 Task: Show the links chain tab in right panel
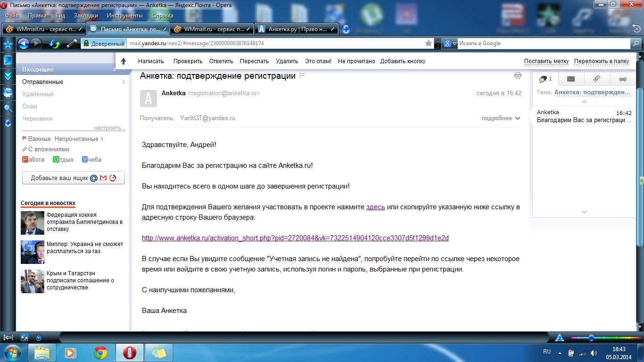pos(623,79)
